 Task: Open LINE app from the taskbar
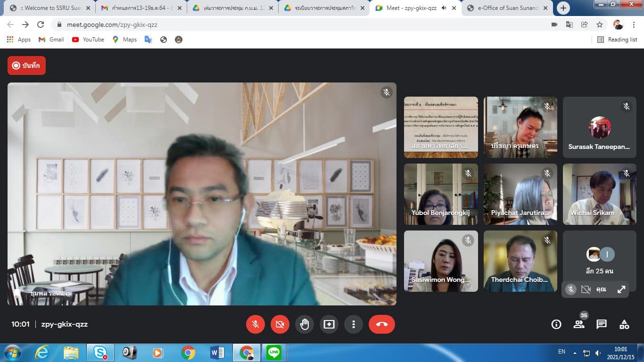(273, 352)
